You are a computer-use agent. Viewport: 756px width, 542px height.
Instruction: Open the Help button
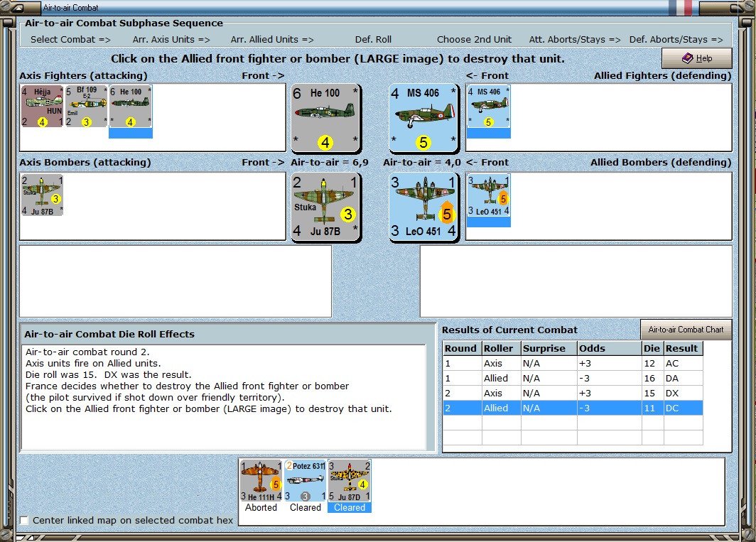coord(697,58)
